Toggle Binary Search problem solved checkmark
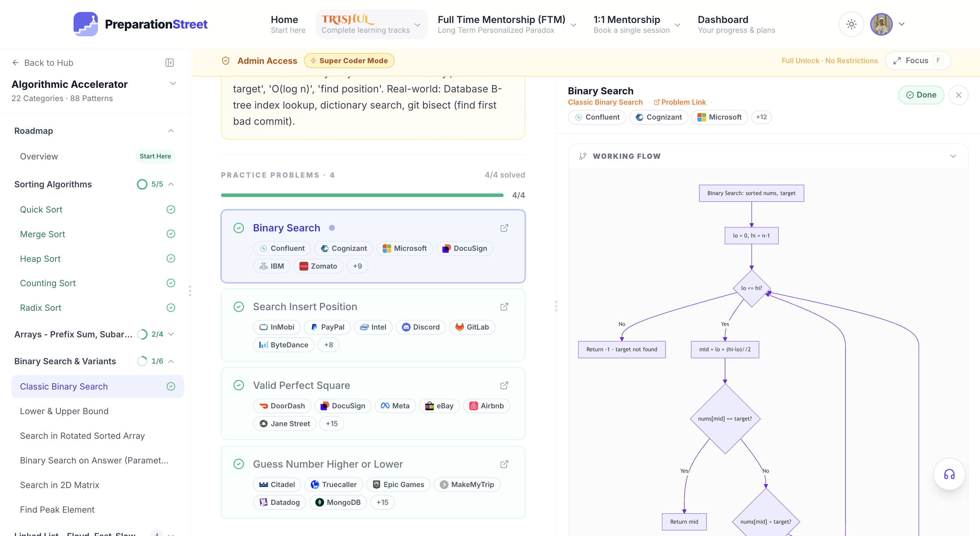This screenshot has height=536, width=980. (239, 228)
